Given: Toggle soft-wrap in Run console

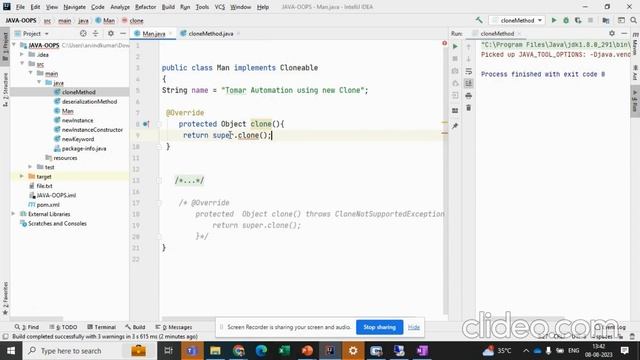Looking at the screenshot, I should click(x=469, y=71).
